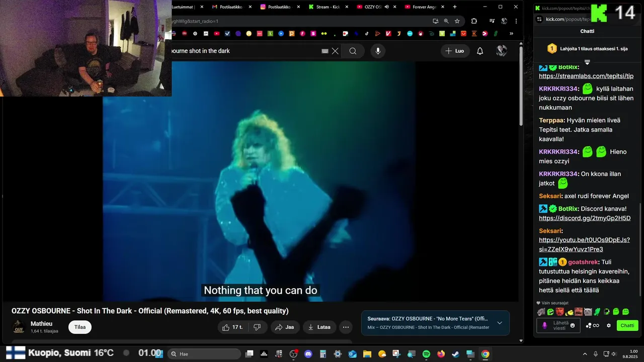This screenshot has height=362, width=644.
Task: Open Chrome media controls icon
Action: click(x=492, y=21)
